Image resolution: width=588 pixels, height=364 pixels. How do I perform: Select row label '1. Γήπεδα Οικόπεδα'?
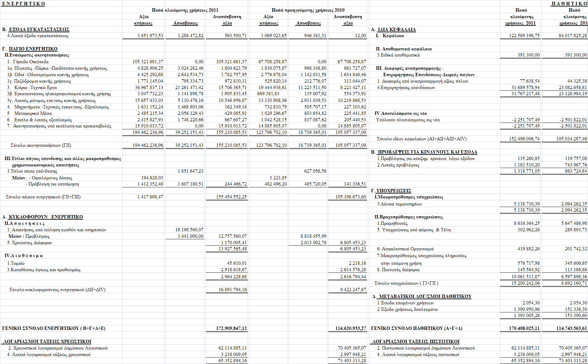[x=28, y=62]
